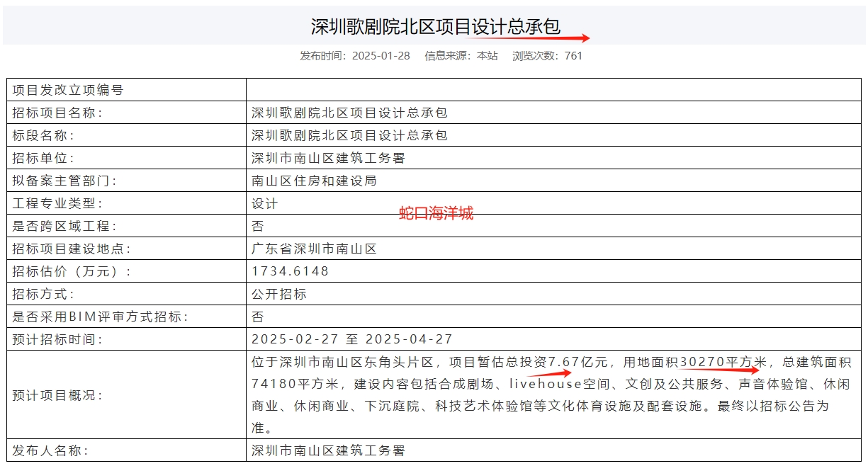Click the 发布人名称 label
Viewport: 868px width, 466px height.
[x=50, y=450]
